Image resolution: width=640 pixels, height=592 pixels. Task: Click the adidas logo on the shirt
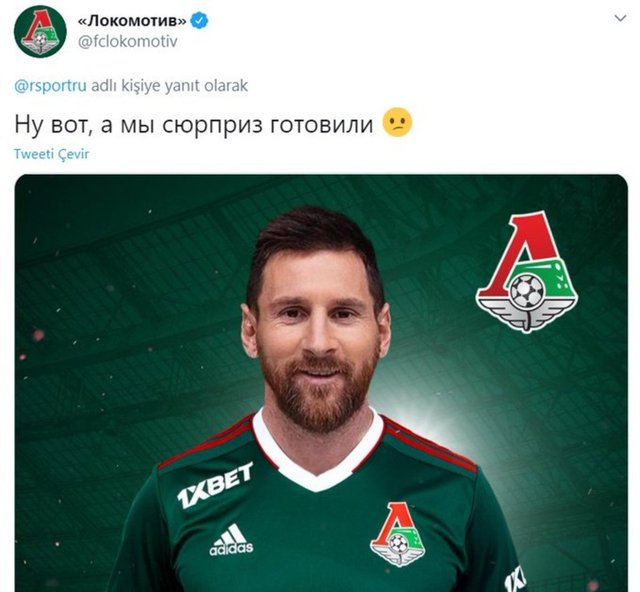click(x=231, y=540)
